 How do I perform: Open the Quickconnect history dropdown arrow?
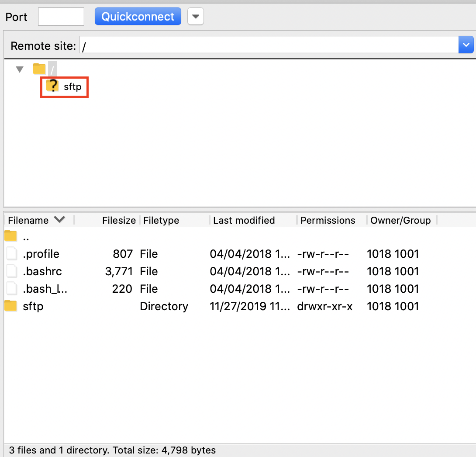coord(196,17)
